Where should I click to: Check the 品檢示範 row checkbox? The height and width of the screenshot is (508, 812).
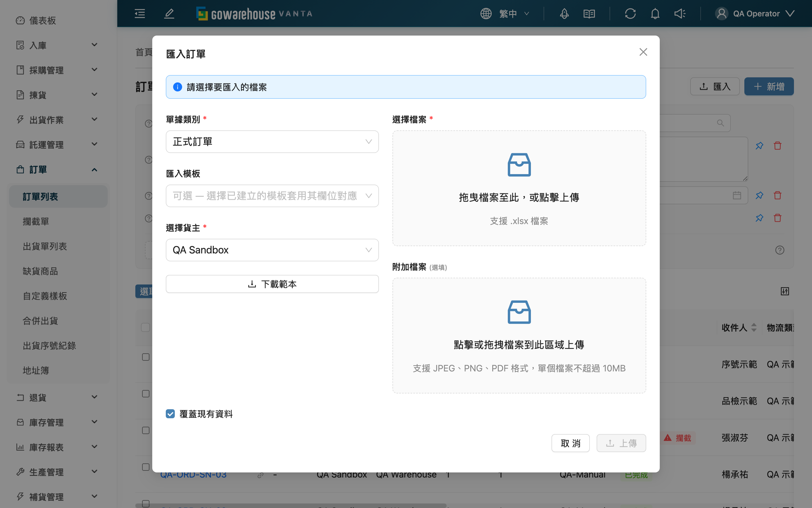click(145, 393)
